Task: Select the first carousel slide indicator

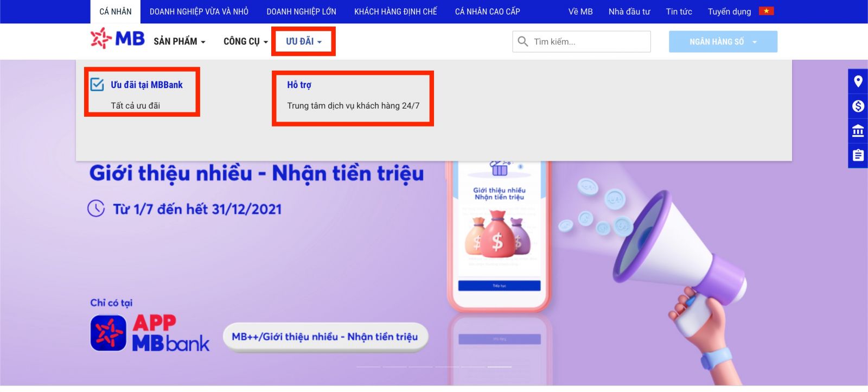Action: coord(368,367)
